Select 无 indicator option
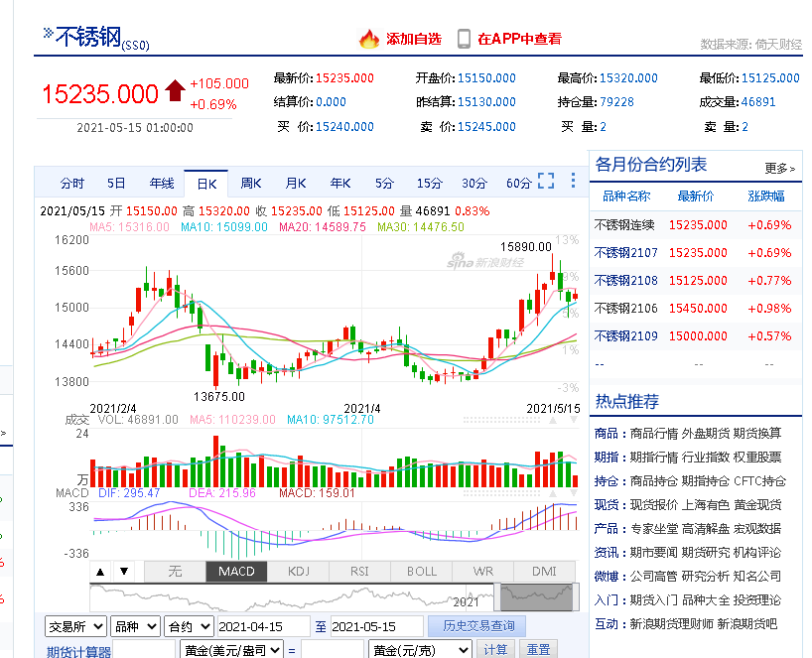 coord(175,572)
